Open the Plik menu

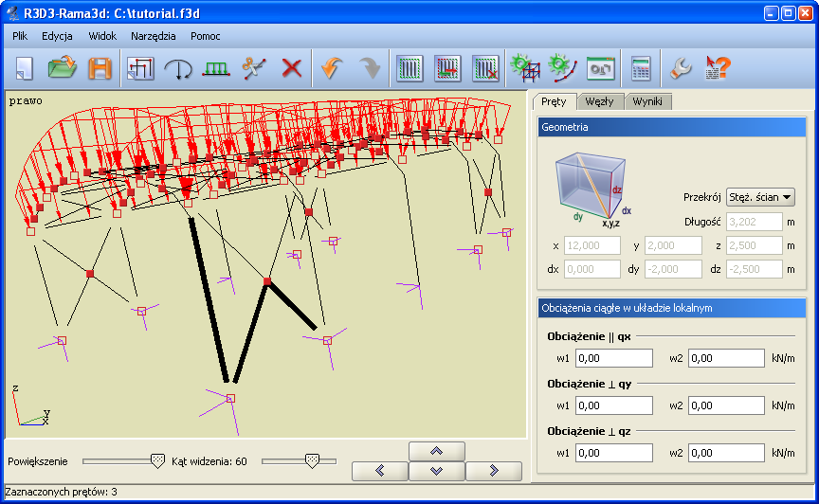click(x=20, y=36)
